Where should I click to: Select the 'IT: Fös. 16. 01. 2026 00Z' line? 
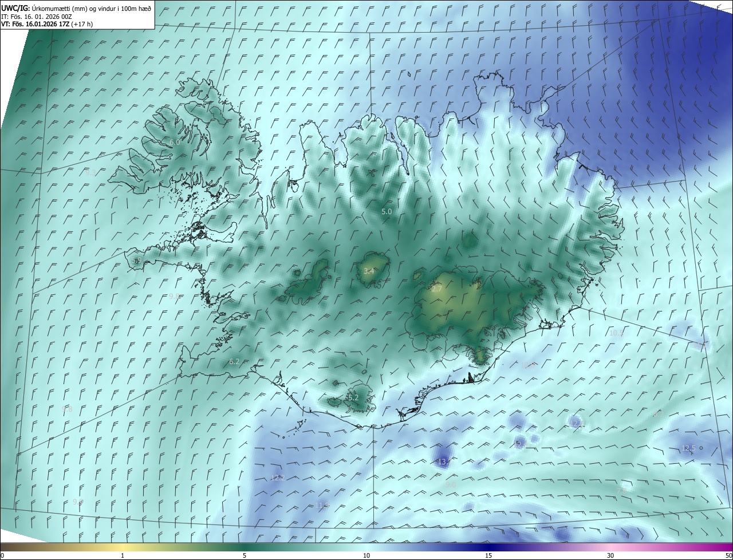[x=36, y=16]
